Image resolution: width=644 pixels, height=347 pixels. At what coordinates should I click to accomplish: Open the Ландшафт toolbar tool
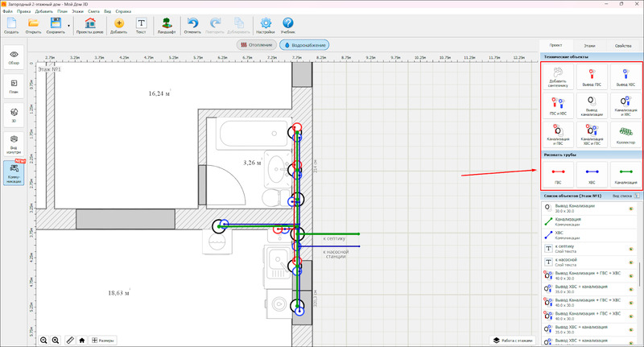[x=165, y=27]
